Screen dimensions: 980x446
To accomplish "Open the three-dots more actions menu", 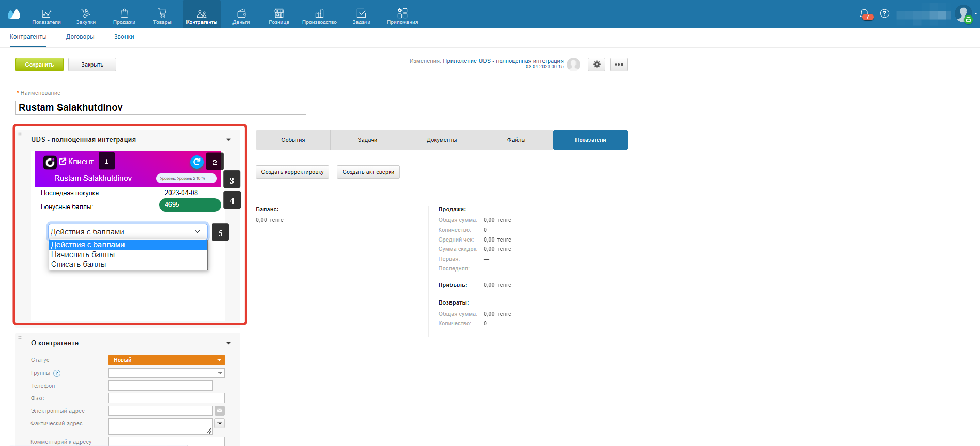I will (x=618, y=65).
